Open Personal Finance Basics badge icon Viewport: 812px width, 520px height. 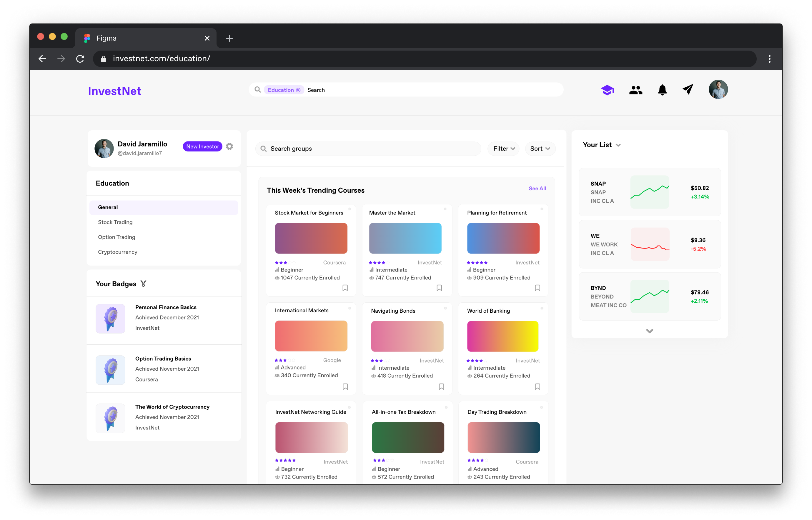tap(110, 319)
